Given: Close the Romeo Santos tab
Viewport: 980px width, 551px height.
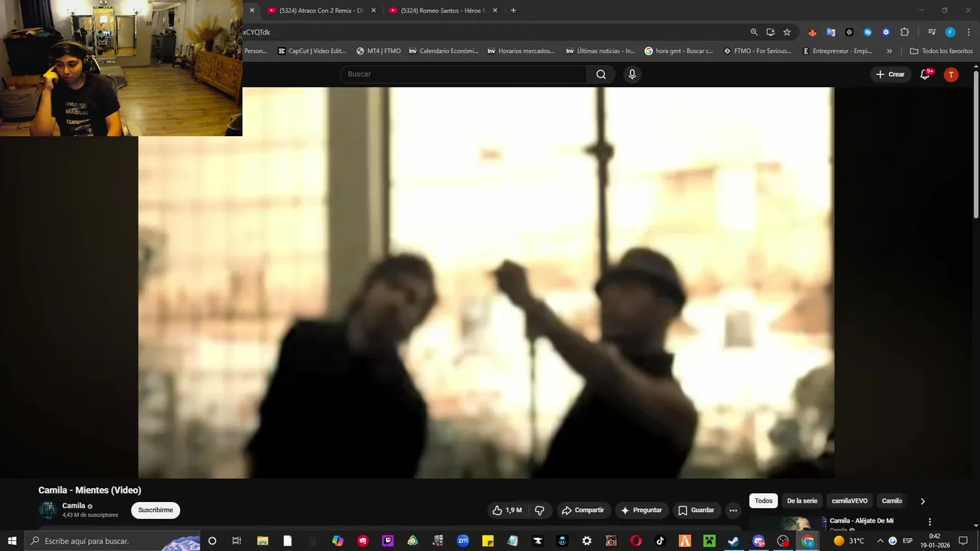Looking at the screenshot, I should coord(495,10).
